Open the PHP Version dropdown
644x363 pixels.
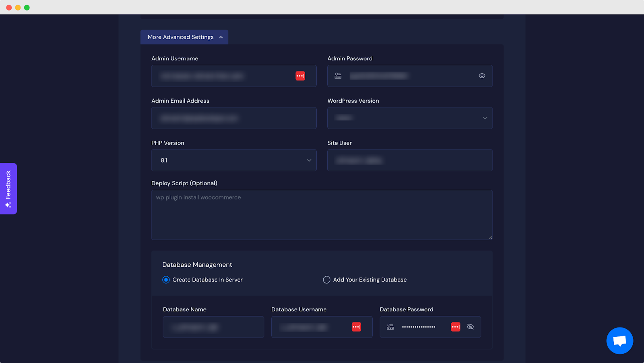308,160
